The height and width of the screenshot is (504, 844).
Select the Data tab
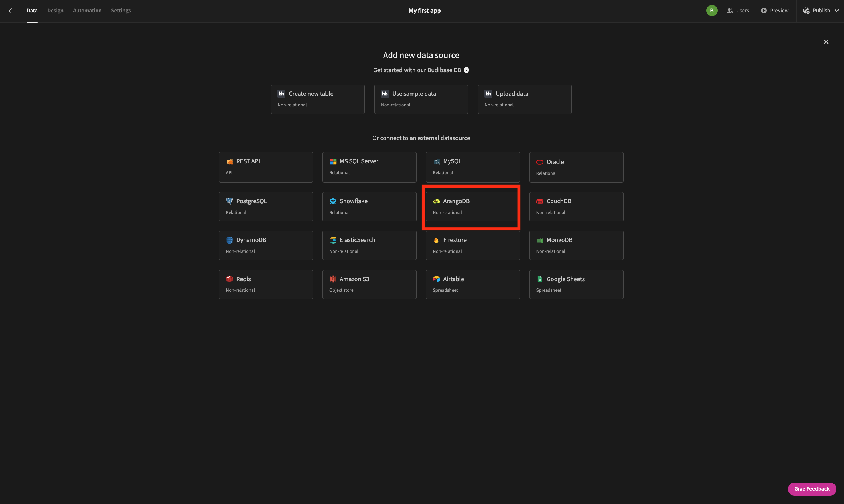point(32,11)
